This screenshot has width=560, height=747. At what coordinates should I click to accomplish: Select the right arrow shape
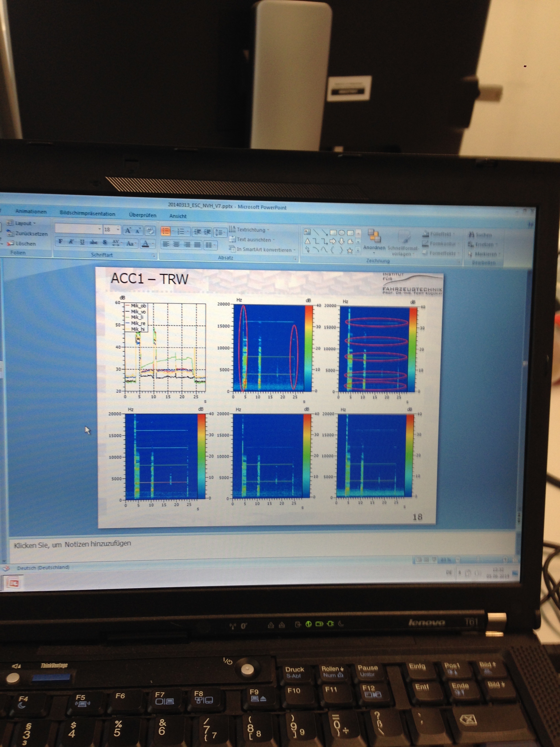332,241
